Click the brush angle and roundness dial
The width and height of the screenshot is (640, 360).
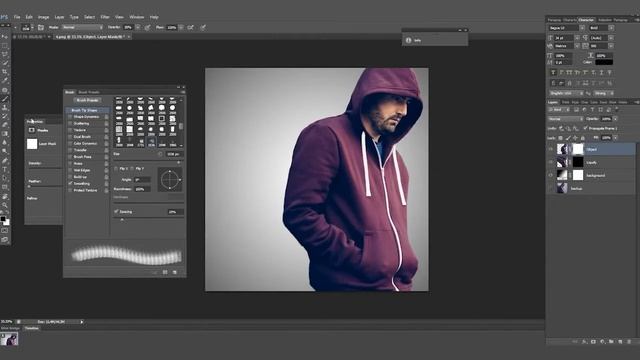pos(170,179)
